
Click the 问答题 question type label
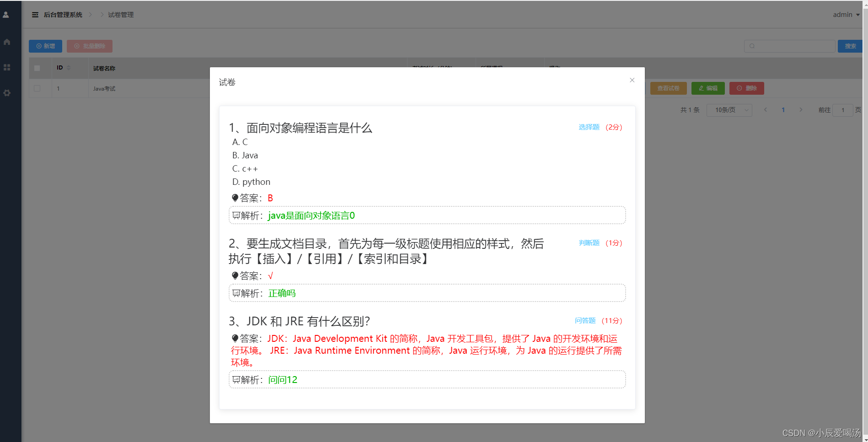point(585,321)
